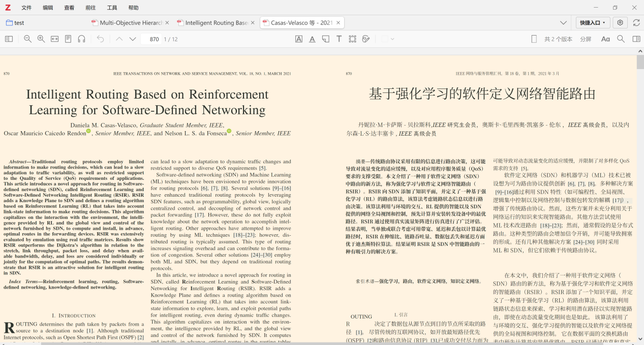Close the Casas-Velasco 等 tab
The width and height of the screenshot is (644, 345).
click(x=339, y=23)
